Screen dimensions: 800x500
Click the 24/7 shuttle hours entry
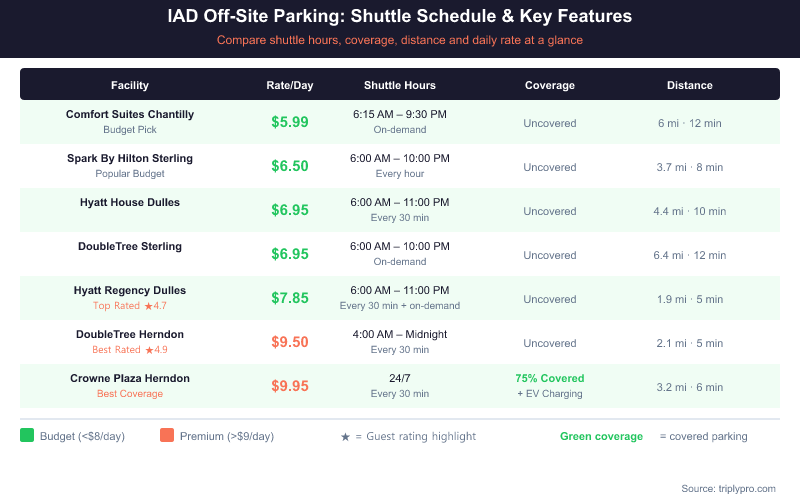pyautogui.click(x=400, y=378)
